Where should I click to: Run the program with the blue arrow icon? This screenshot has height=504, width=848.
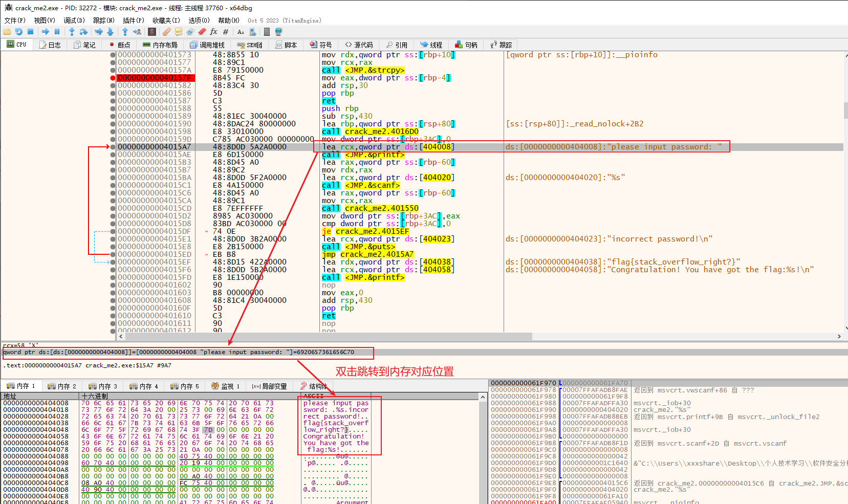(x=46, y=31)
